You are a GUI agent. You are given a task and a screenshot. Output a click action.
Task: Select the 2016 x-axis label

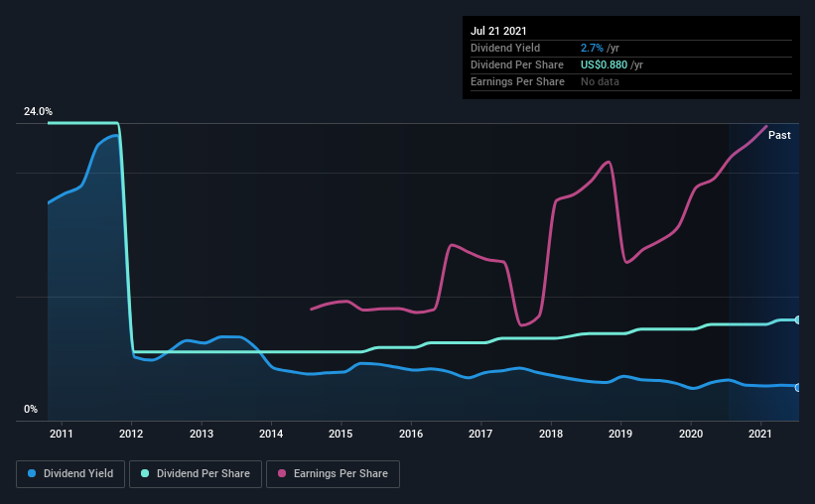coord(411,434)
